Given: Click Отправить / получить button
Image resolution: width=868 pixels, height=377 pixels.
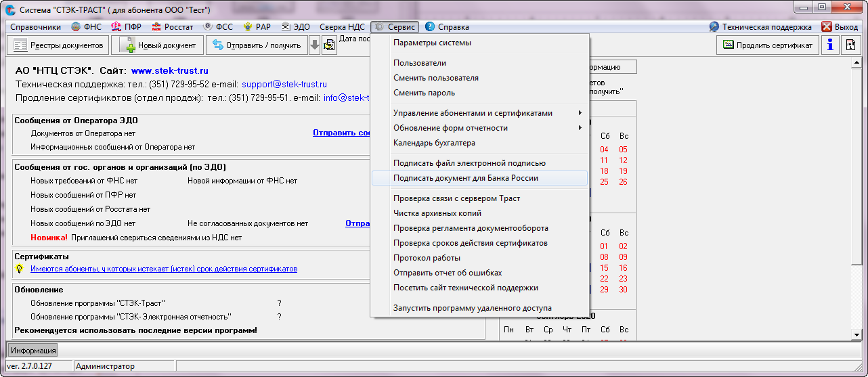Looking at the screenshot, I should coord(257,45).
